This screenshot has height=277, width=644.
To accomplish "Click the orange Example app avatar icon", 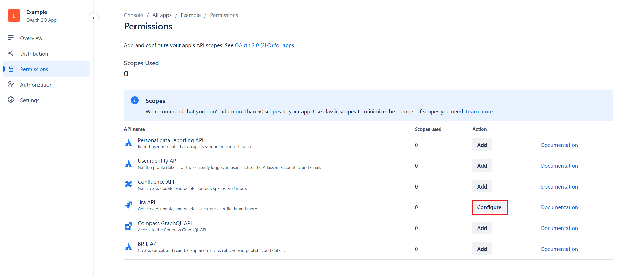I will (14, 16).
